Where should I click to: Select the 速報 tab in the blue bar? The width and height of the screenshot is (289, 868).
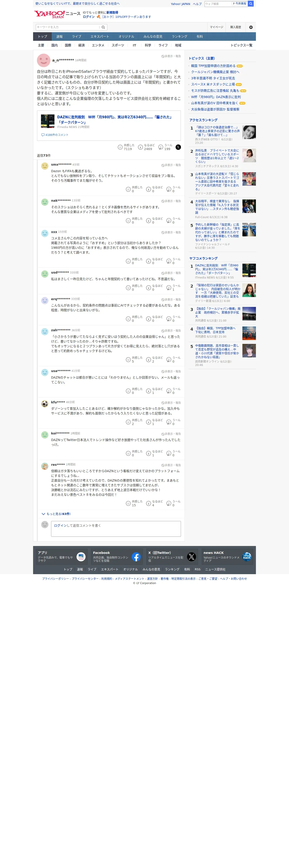[60, 36]
